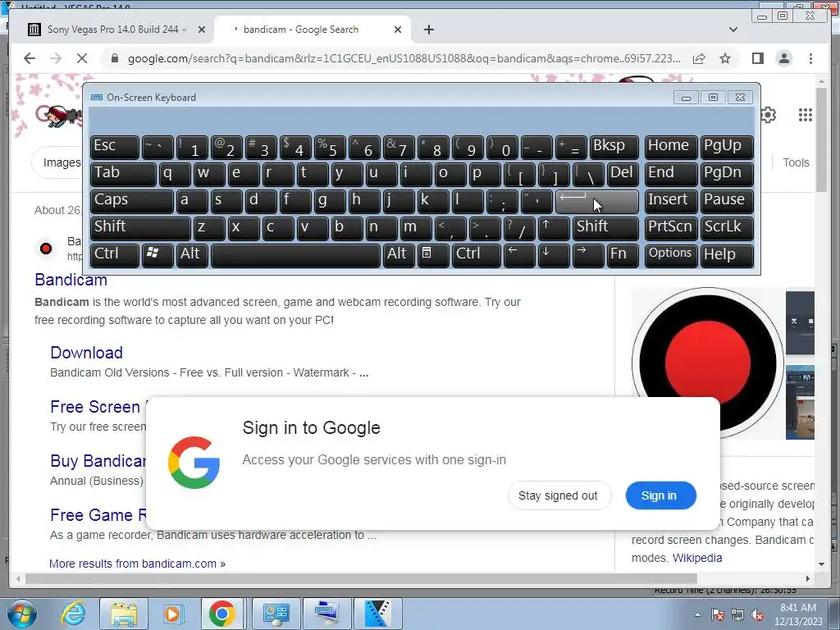This screenshot has height=630, width=840.
Task: Toggle the Insert key on the keyboard
Action: tap(671, 200)
